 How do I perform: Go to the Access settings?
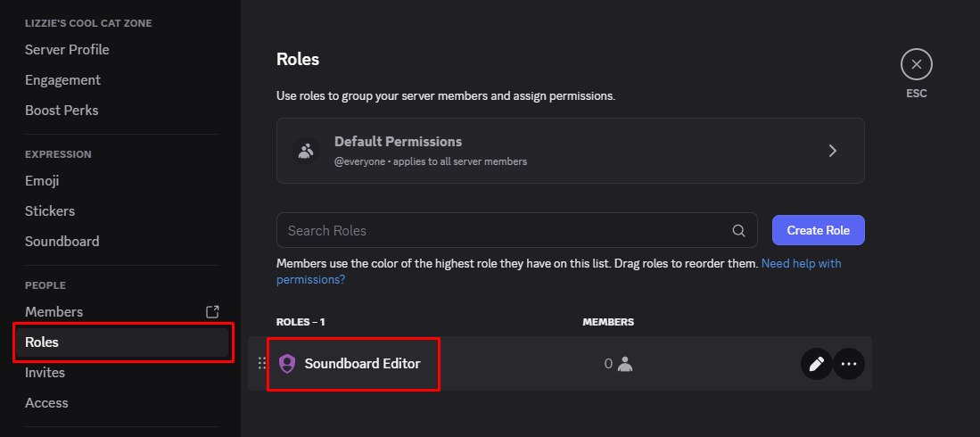pyautogui.click(x=46, y=403)
